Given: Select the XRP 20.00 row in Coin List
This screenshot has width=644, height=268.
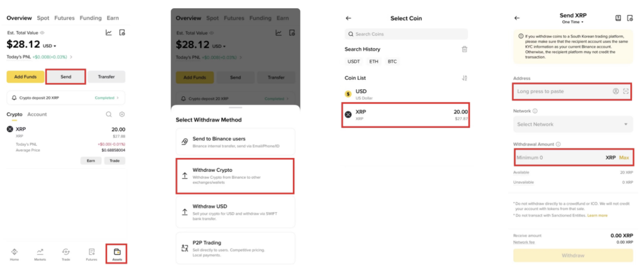Looking at the screenshot, I should [406, 115].
